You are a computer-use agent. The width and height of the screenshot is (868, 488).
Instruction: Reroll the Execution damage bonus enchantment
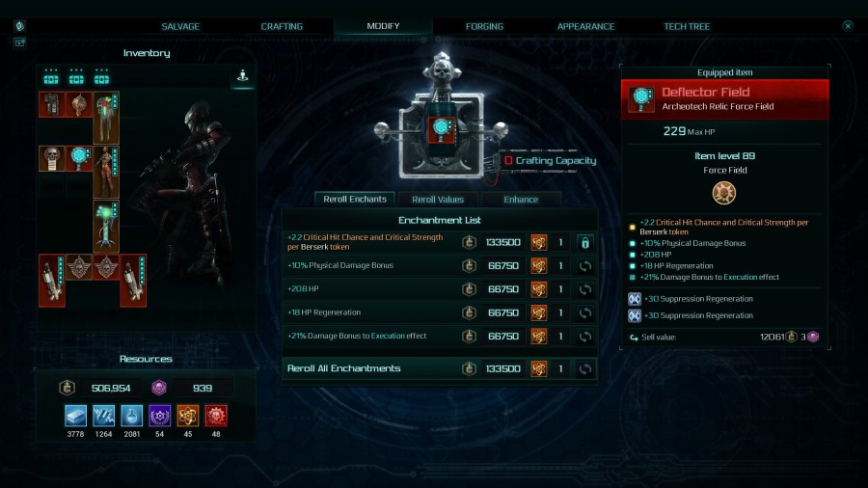point(584,337)
